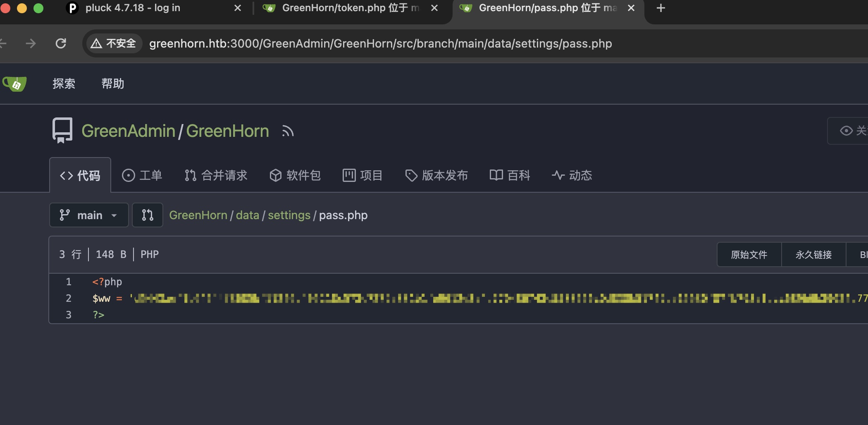Open the 探索 explore menu
Image resolution: width=868 pixels, height=425 pixels.
[x=64, y=84]
